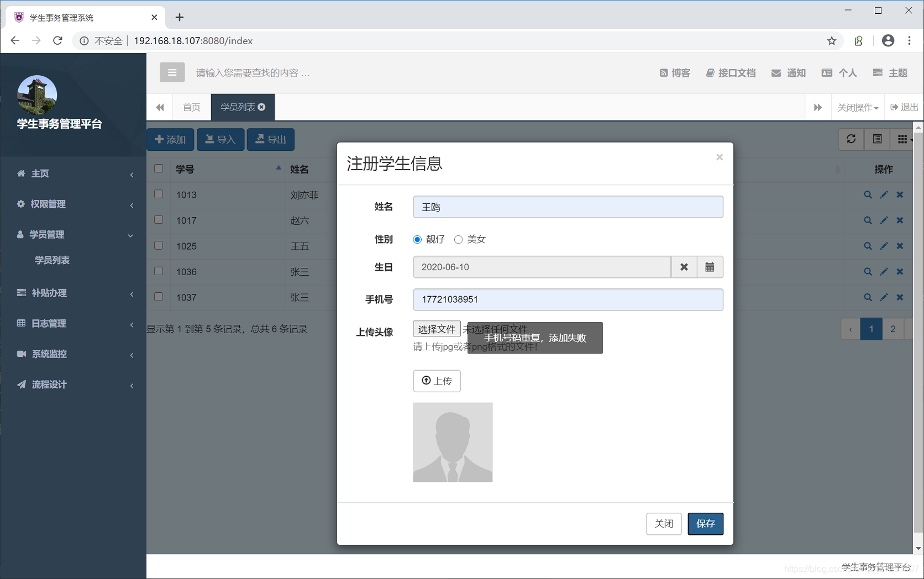This screenshot has width=924, height=579.
Task: View details icon for row 1017
Action: point(868,220)
